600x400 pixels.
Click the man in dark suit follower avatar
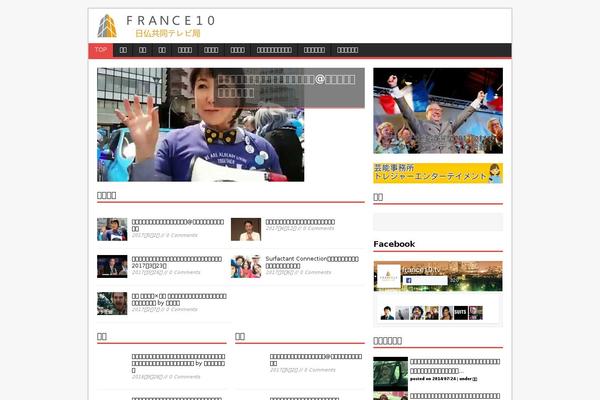[387, 313]
